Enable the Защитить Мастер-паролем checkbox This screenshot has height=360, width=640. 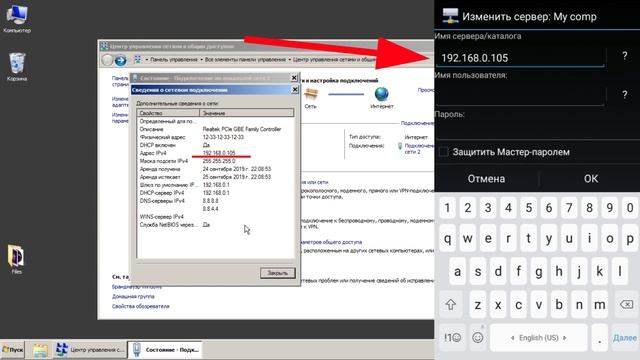coord(443,152)
